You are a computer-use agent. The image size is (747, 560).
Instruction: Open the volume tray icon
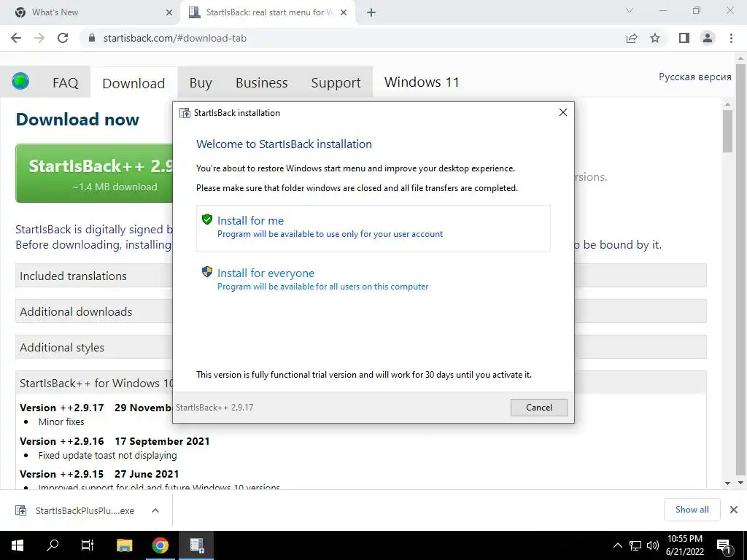pos(653,545)
